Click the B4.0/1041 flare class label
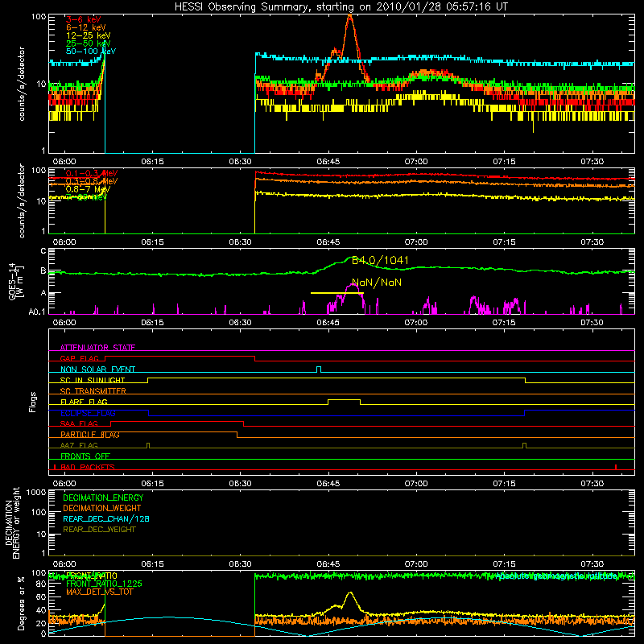 point(380,260)
